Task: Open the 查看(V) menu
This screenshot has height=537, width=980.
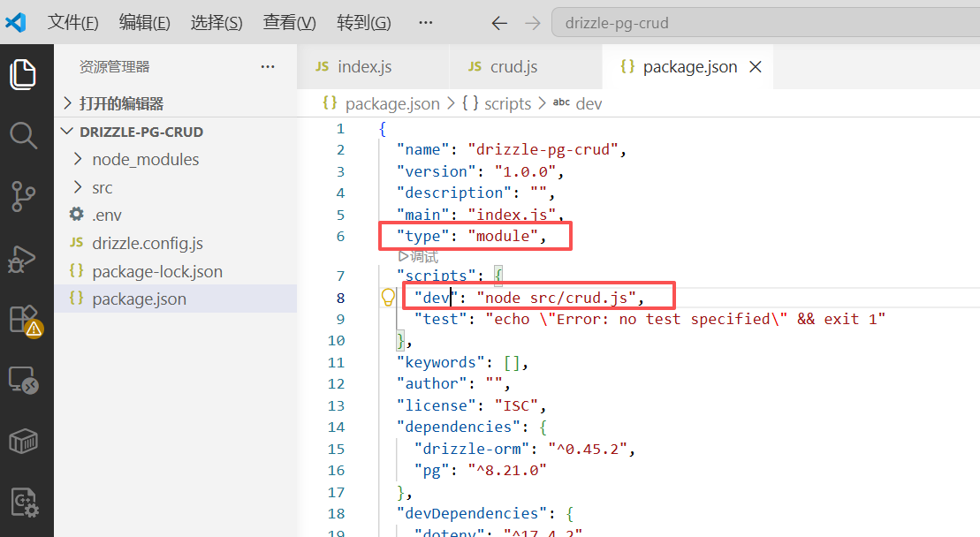Action: click(289, 23)
